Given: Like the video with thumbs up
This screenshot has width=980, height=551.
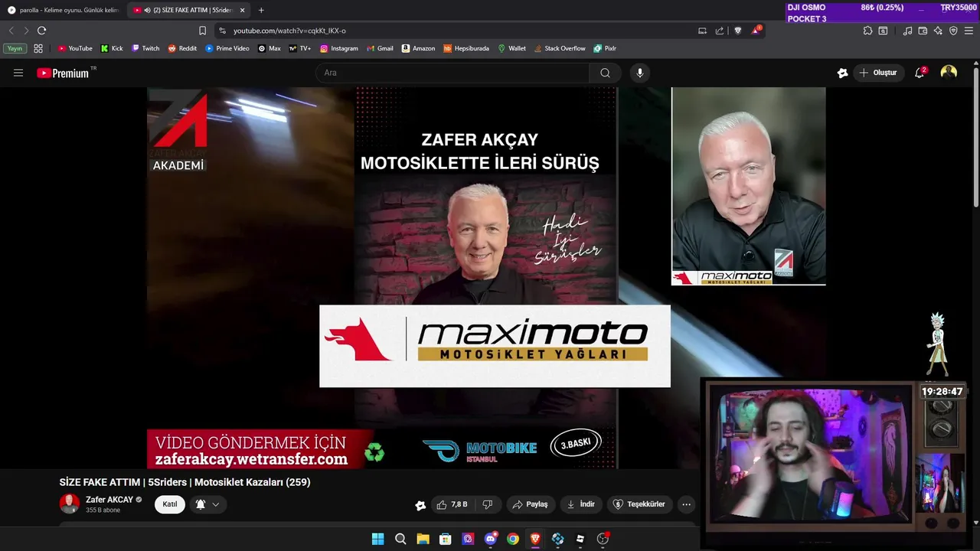Looking at the screenshot, I should (x=452, y=504).
